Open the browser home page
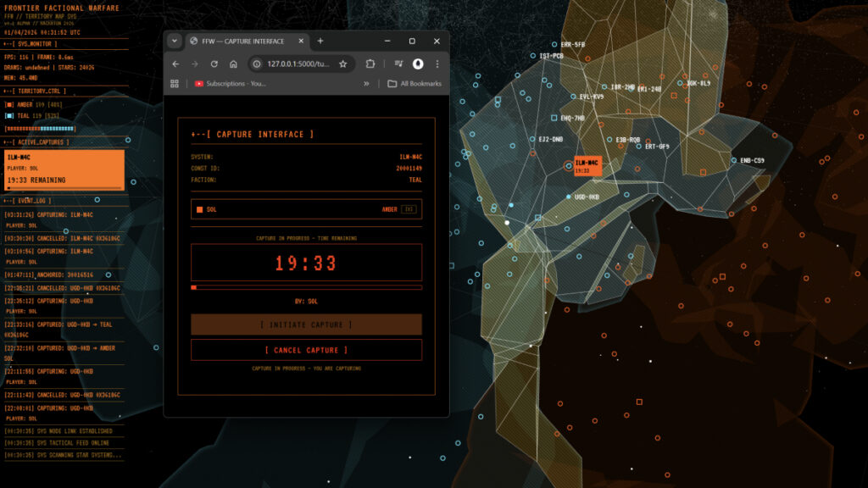 233,64
